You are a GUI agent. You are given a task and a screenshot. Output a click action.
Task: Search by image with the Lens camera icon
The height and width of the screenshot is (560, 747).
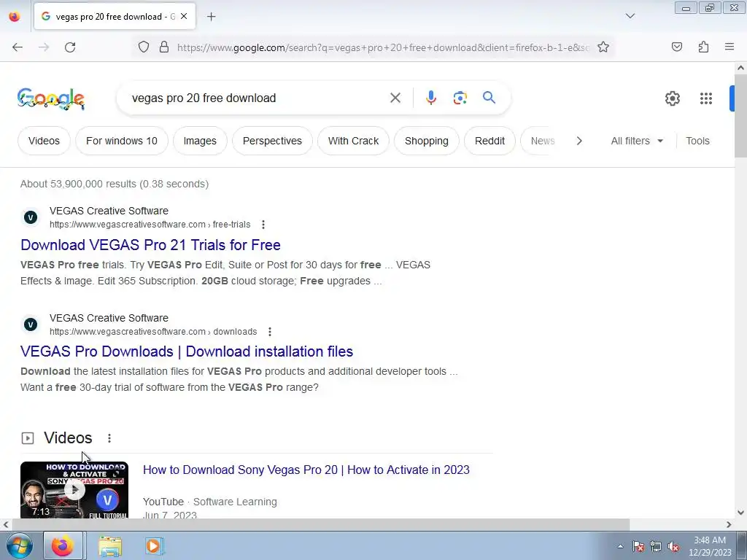click(460, 98)
